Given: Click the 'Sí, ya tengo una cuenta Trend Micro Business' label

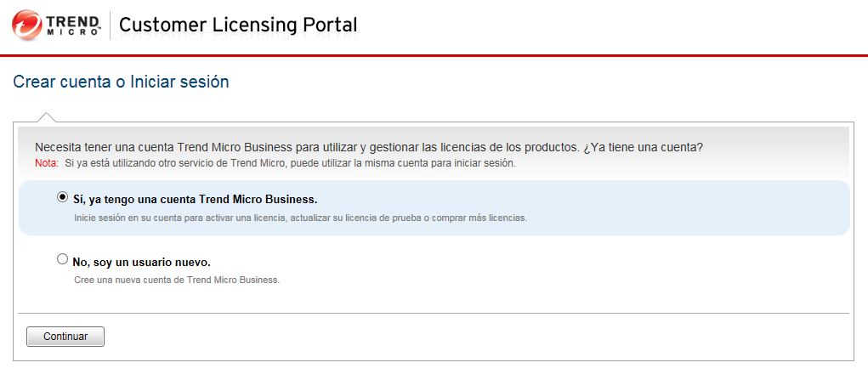Looking at the screenshot, I should 196,200.
